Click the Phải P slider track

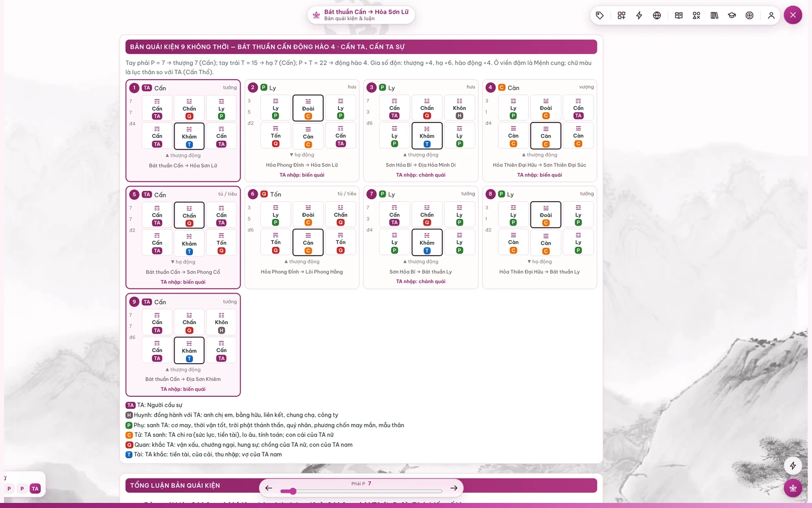pos(361,491)
